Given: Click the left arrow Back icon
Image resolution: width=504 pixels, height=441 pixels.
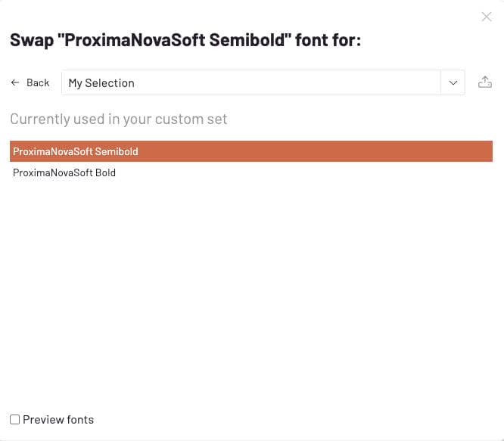Looking at the screenshot, I should [15, 82].
